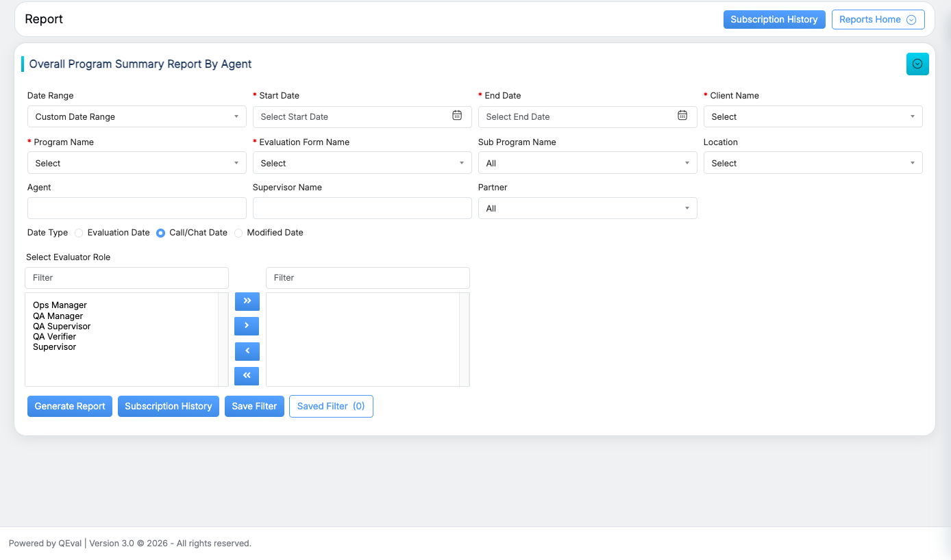
Task: Open the End Date calendar icon
Action: pyautogui.click(x=682, y=116)
